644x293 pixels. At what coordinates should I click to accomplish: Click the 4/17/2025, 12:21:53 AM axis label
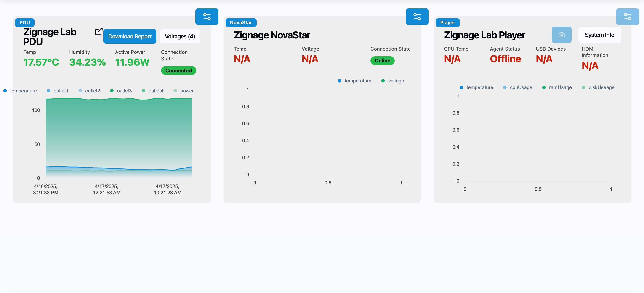click(107, 190)
